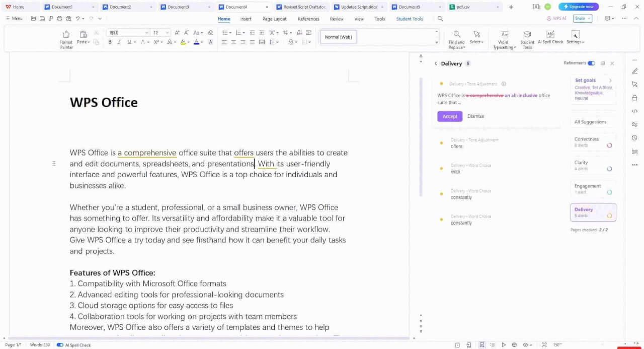Screen dimensions: 644x349
Task: Open the Find and Replace tool
Action: [x=456, y=39]
